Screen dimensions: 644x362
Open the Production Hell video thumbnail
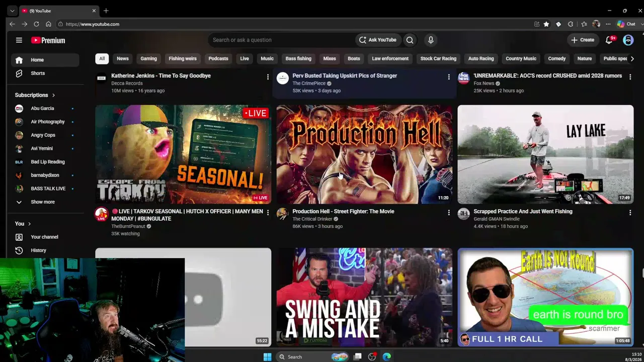364,154
